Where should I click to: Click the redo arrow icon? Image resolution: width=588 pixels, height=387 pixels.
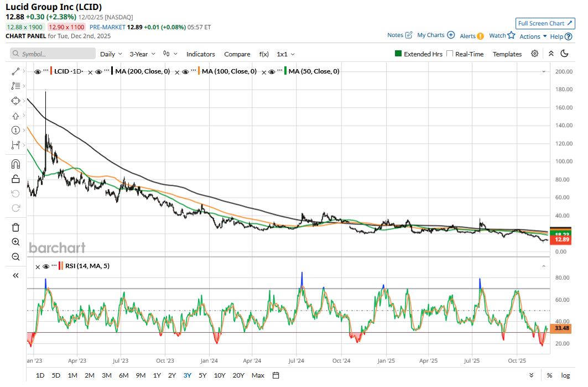[15, 208]
